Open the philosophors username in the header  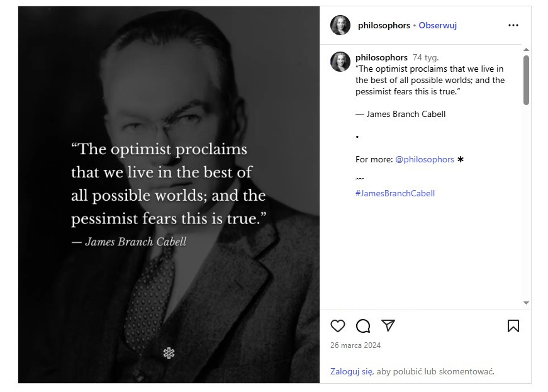[x=384, y=25]
